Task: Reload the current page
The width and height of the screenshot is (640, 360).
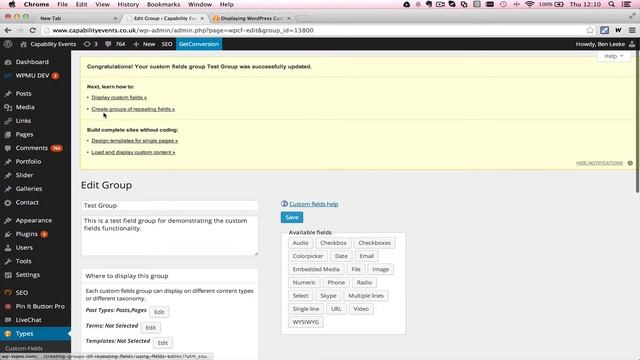Action: click(33, 30)
